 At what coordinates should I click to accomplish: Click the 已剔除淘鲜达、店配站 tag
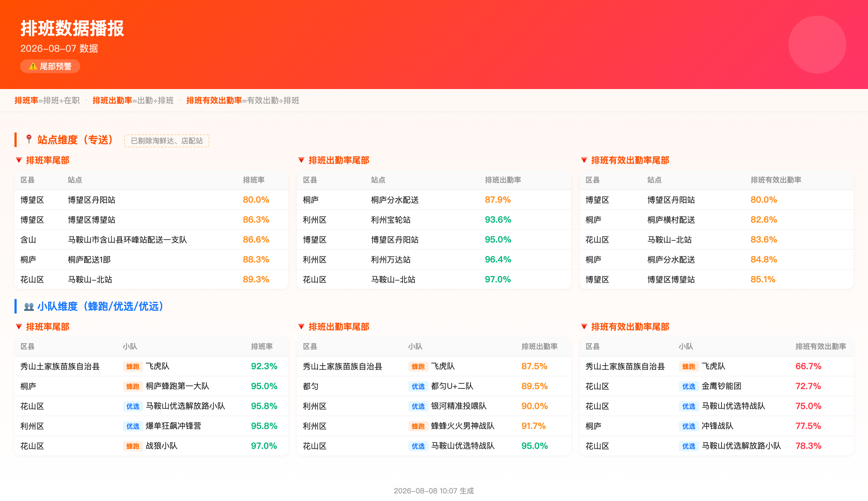[167, 141]
